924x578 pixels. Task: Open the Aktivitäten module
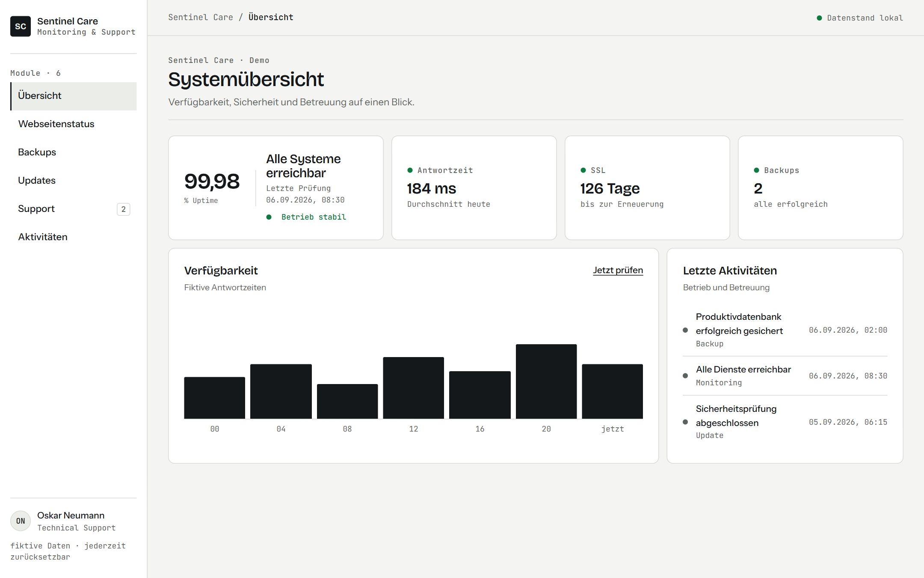pyautogui.click(x=74, y=237)
